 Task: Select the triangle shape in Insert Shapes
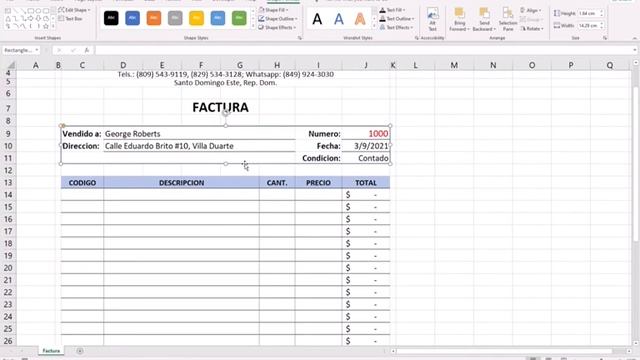(x=8, y=18)
